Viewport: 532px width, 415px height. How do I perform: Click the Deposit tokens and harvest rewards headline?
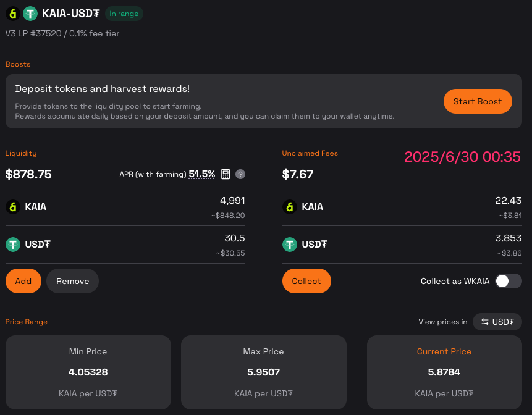[x=103, y=89]
